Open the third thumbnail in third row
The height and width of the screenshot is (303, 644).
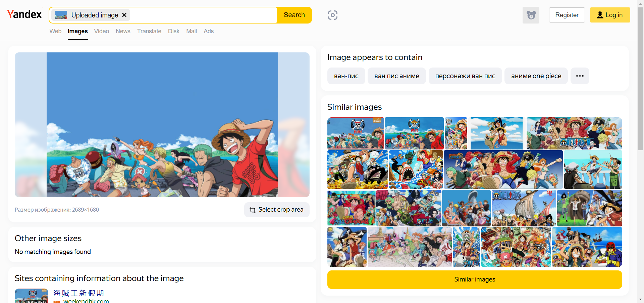(x=467, y=208)
